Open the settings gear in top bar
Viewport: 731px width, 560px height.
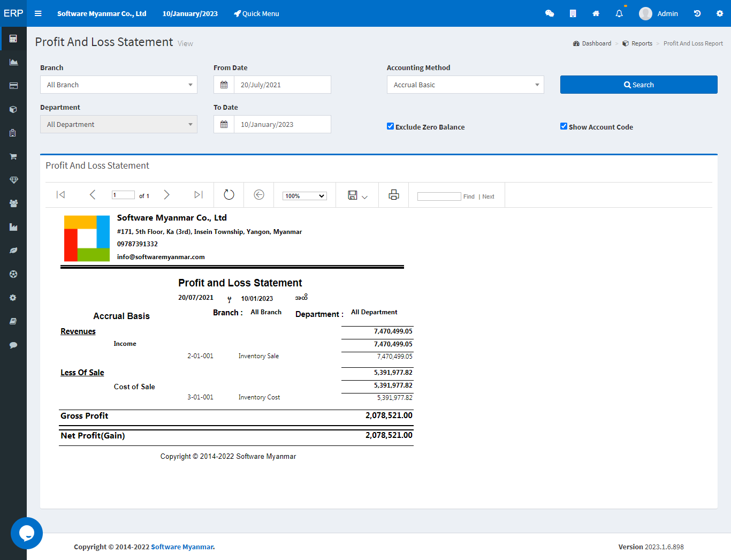pos(720,13)
